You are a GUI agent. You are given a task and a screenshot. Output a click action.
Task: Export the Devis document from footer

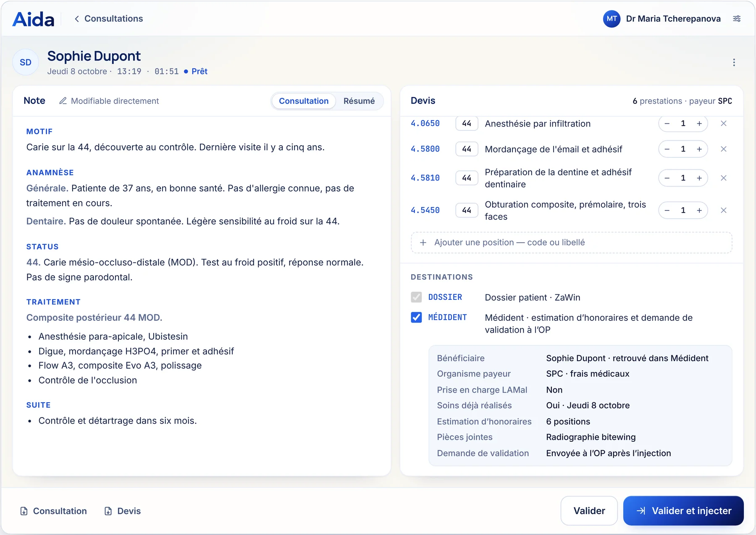tap(122, 511)
